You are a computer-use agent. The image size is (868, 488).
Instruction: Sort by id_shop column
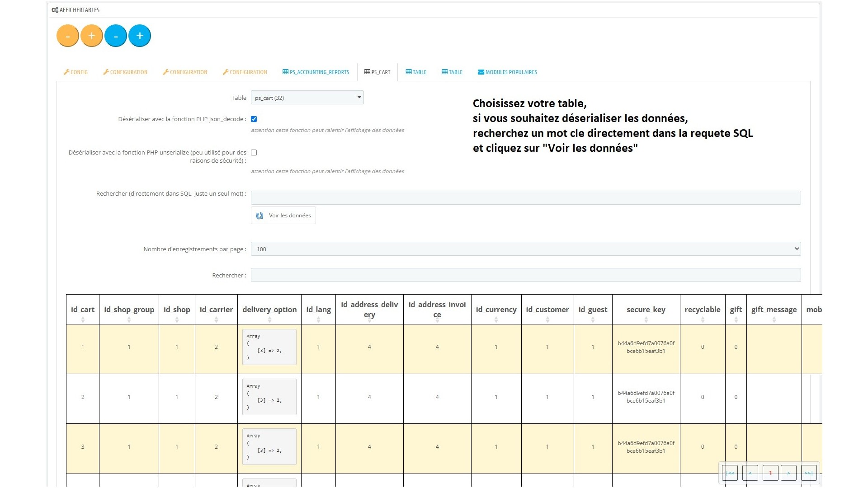click(177, 310)
